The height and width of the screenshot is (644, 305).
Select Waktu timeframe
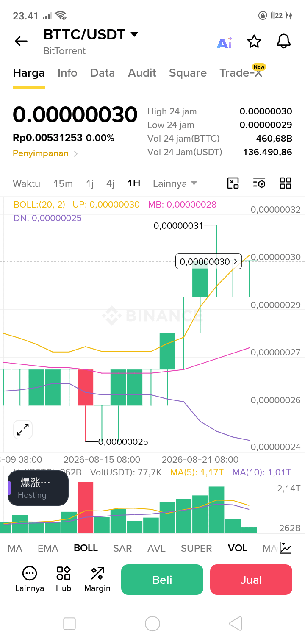tap(26, 183)
